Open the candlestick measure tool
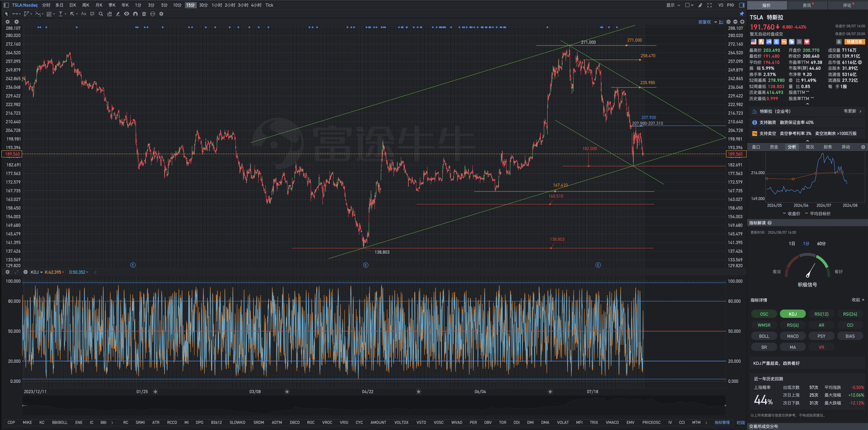868x430 pixels. pos(109,14)
